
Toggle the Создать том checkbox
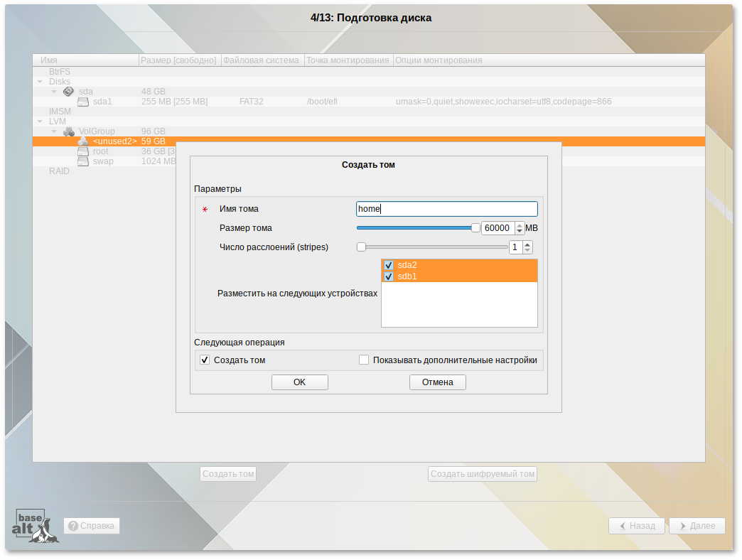pos(205,360)
